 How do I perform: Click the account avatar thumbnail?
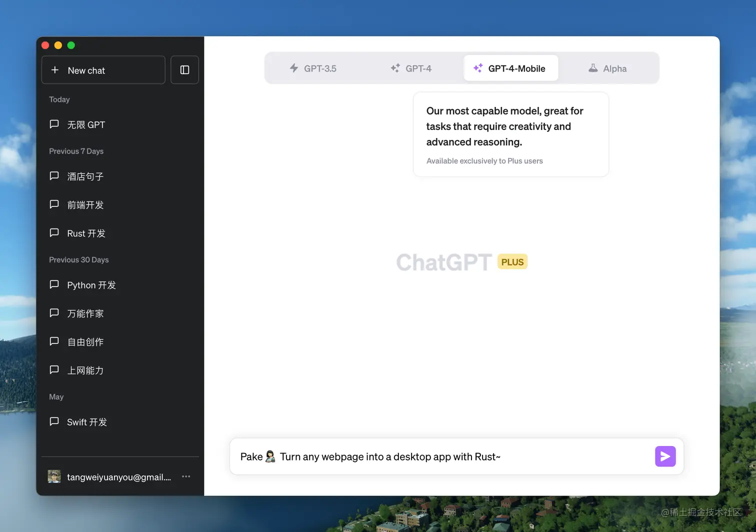pos(54,476)
